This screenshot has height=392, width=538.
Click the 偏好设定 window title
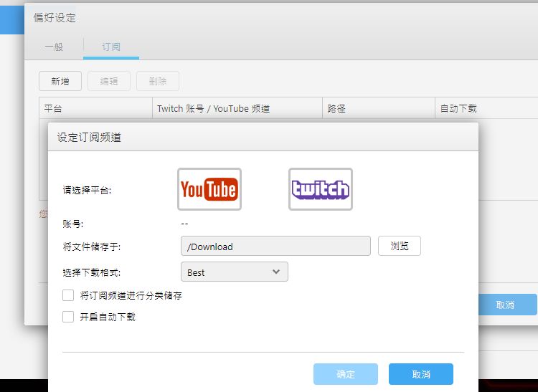(x=55, y=17)
